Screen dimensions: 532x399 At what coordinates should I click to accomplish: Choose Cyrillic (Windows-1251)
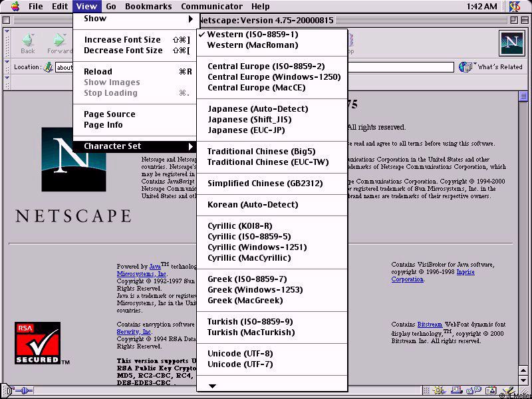coord(272,247)
